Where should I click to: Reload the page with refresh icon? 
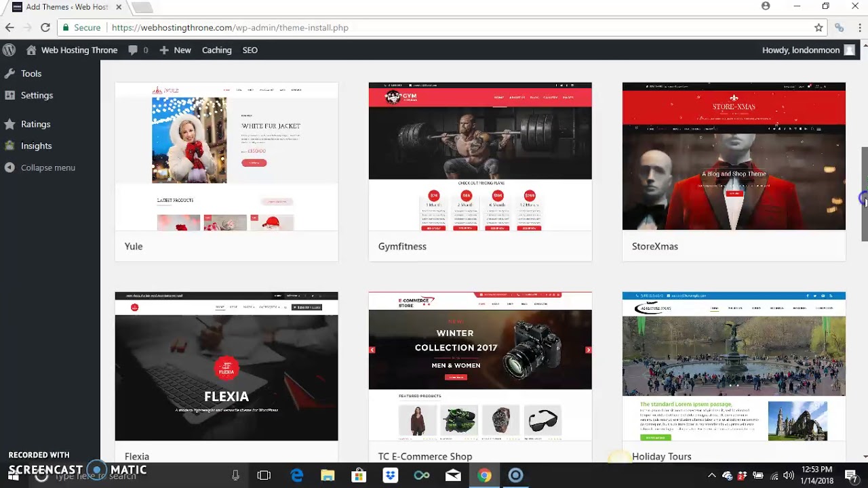(45, 28)
